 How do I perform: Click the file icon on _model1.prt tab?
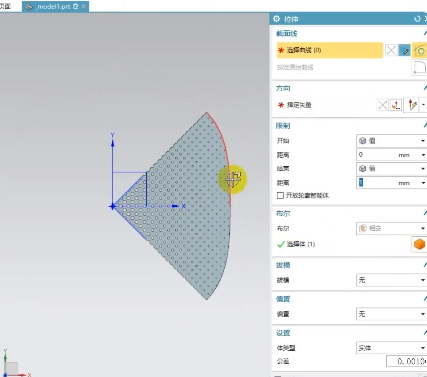(29, 6)
